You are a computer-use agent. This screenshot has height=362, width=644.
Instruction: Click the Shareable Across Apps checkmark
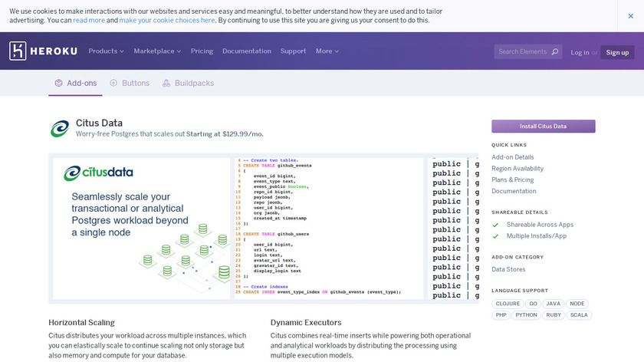pos(495,225)
